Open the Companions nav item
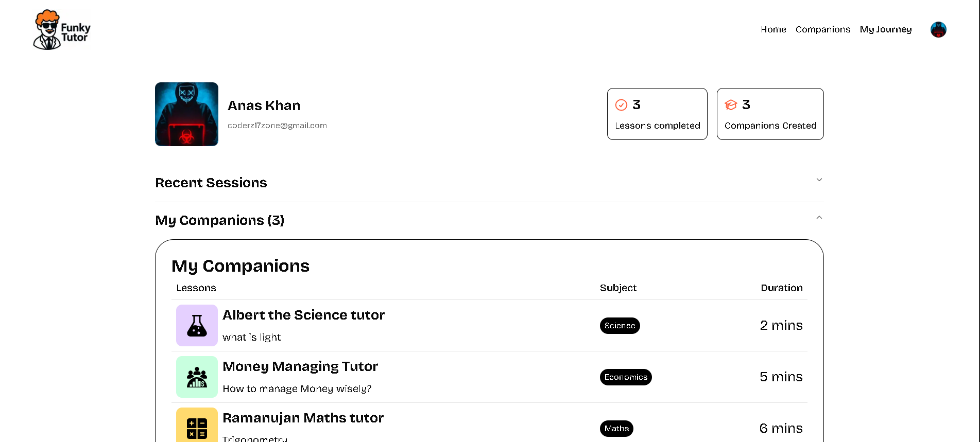 coord(822,30)
